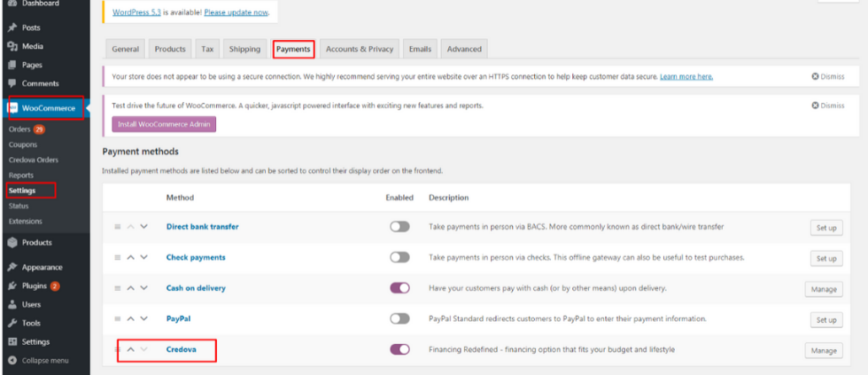Disable the Credova toggle
This screenshot has width=868, height=375.
[399, 349]
